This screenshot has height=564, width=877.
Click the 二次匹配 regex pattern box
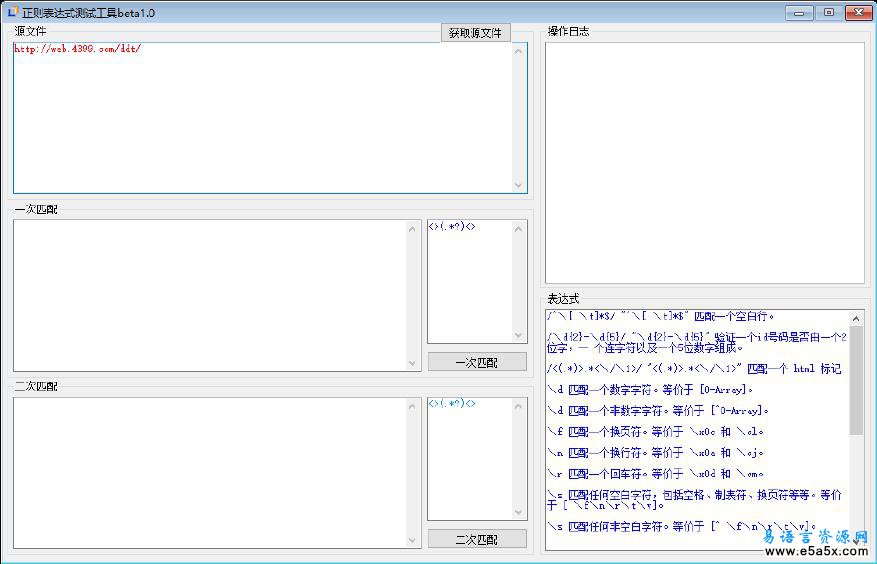pos(477,459)
